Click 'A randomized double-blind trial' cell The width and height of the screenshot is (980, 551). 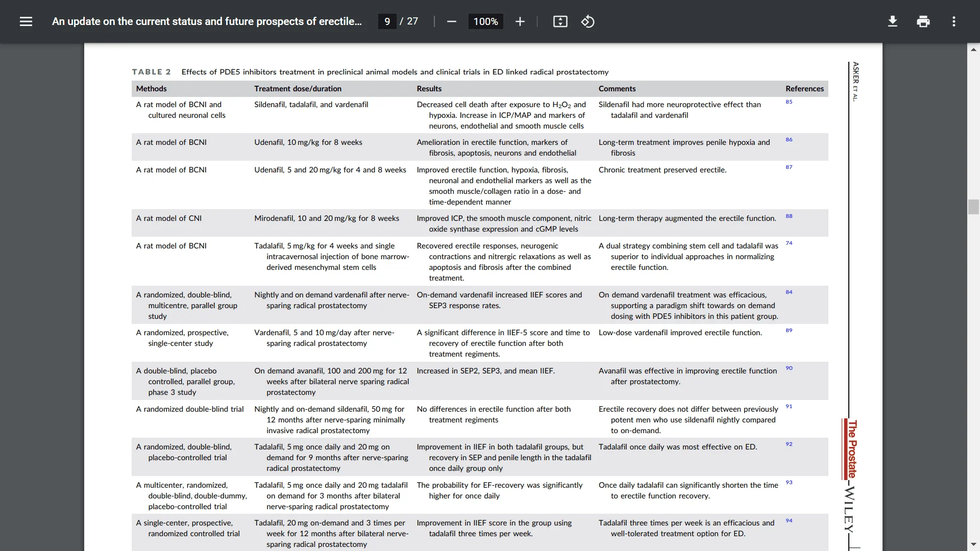pos(189,409)
